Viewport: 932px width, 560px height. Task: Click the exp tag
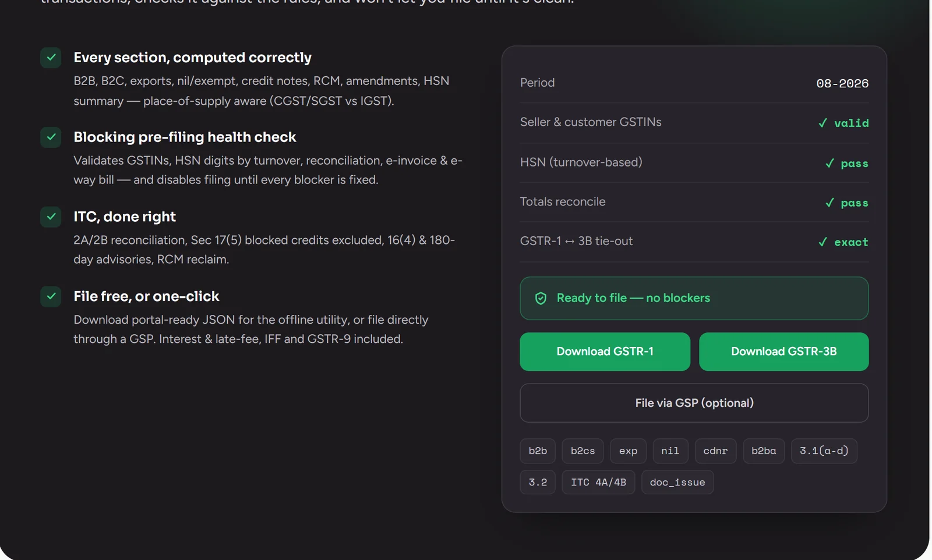(x=628, y=451)
